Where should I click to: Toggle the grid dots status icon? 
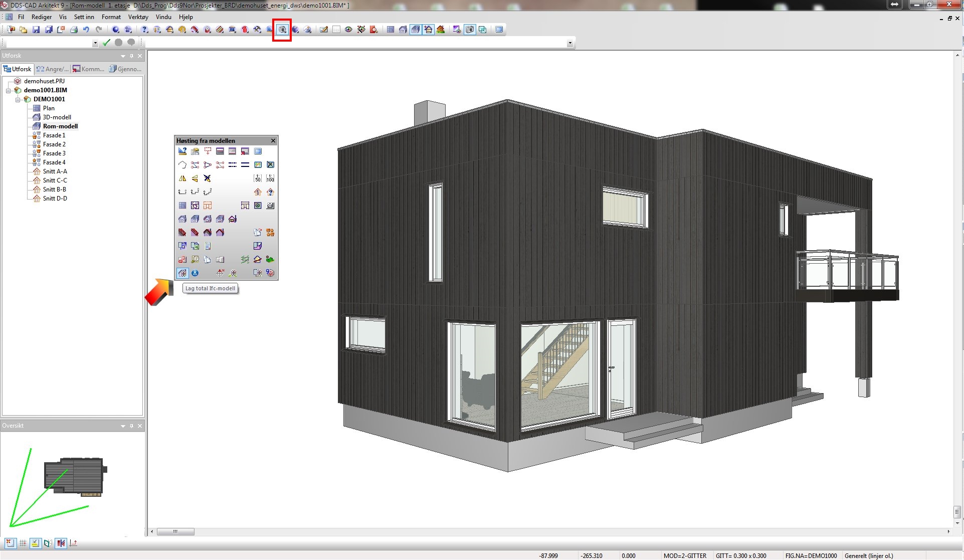pyautogui.click(x=23, y=543)
